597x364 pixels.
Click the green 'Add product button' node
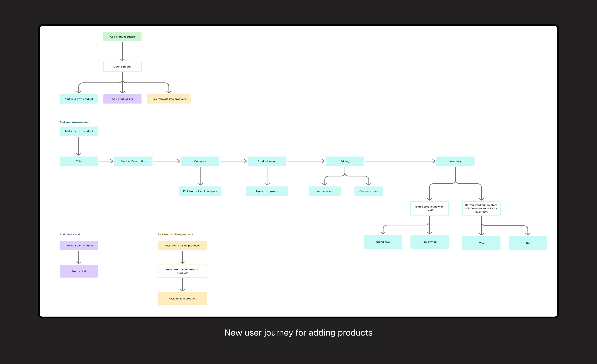coord(122,37)
